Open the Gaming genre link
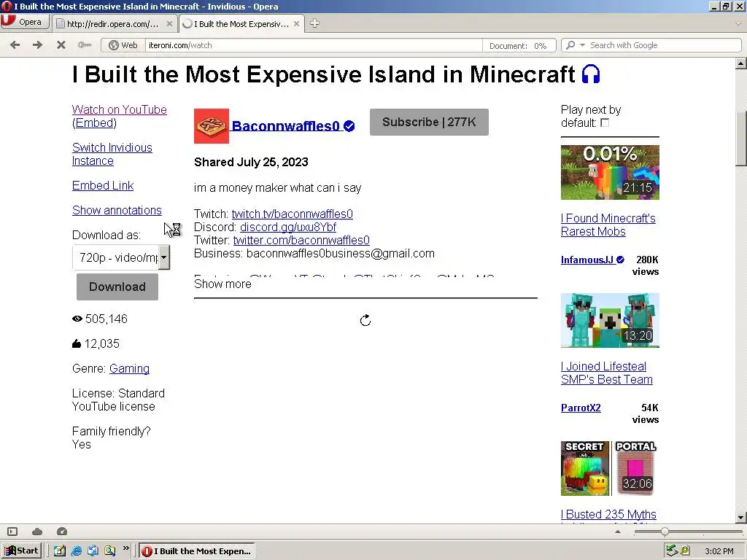747x560 pixels. click(x=129, y=368)
